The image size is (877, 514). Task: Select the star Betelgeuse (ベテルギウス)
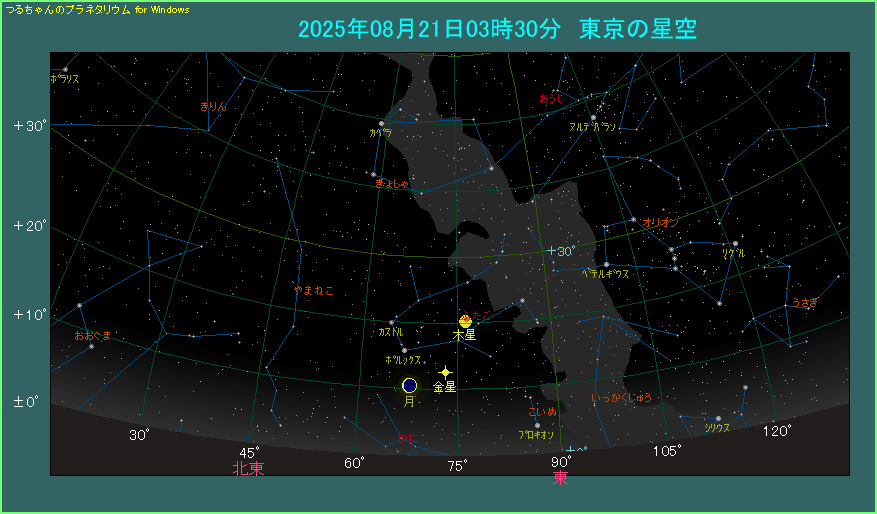tap(606, 265)
